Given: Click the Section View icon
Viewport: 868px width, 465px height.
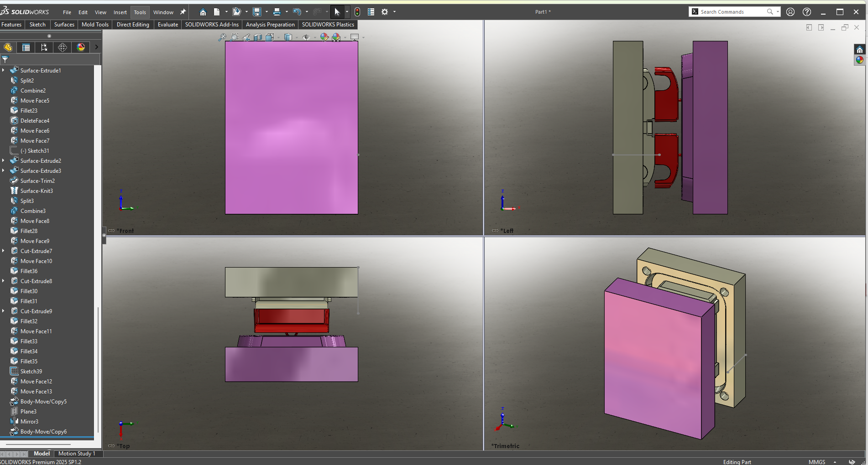Looking at the screenshot, I should point(258,37).
